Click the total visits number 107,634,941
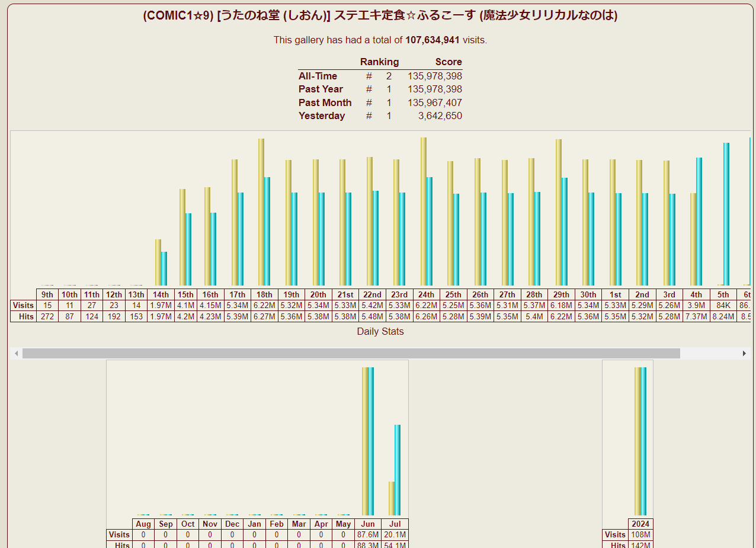This screenshot has width=756, height=548. click(433, 40)
